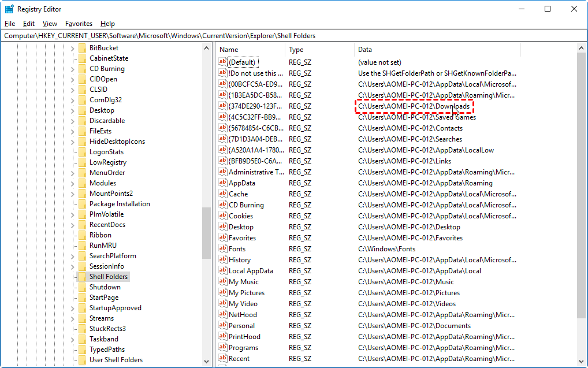Click the values pane scroll-down arrow

click(x=581, y=362)
